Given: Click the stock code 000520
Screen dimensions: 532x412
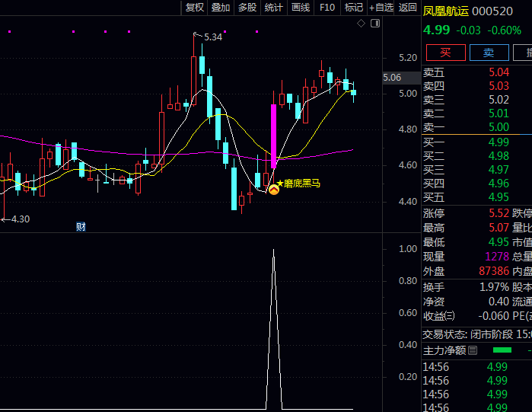Looking at the screenshot, I should 492,11.
